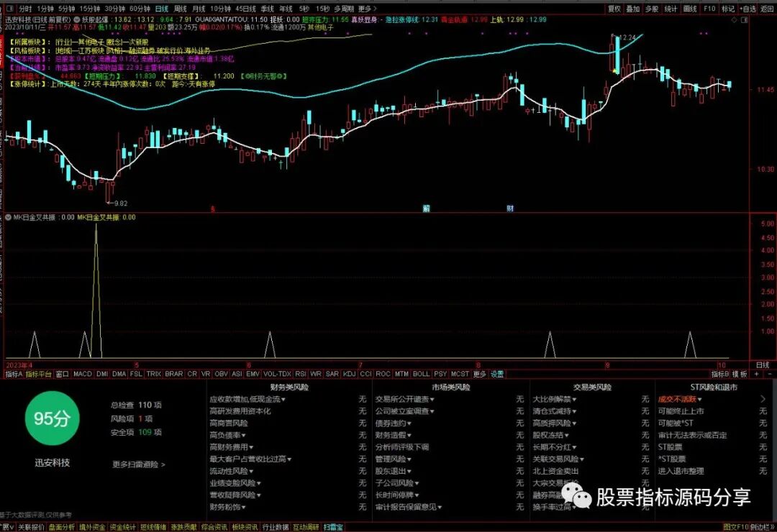Click the 返回 back button
The image size is (777, 532).
[767, 9]
